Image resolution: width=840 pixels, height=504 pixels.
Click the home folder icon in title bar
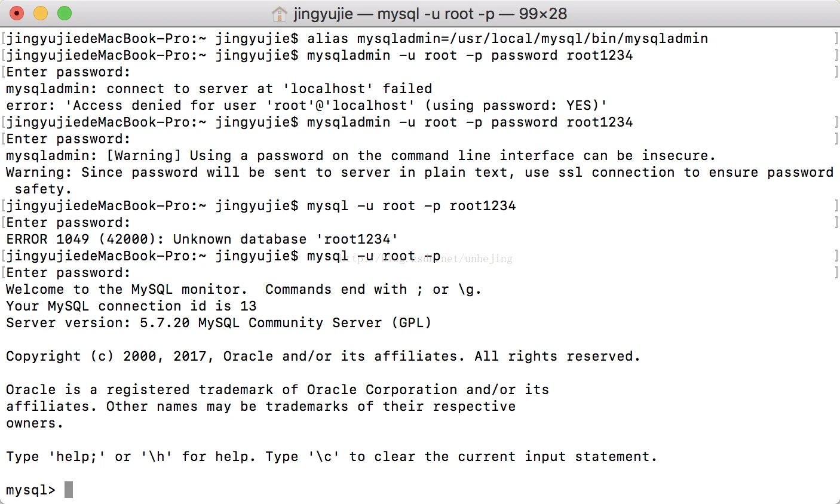279,14
